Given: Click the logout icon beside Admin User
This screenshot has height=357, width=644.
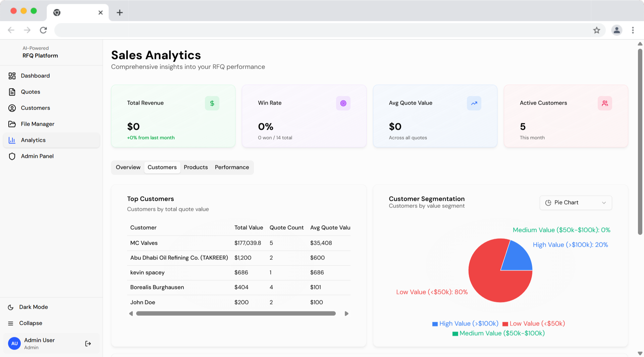Looking at the screenshot, I should (88, 344).
